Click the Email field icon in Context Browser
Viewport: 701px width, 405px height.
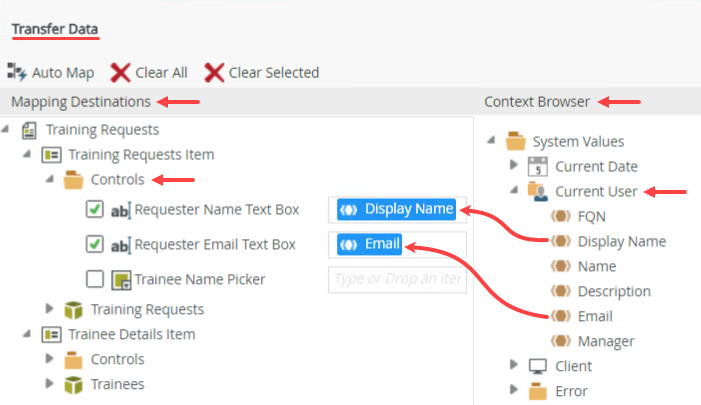(x=561, y=316)
